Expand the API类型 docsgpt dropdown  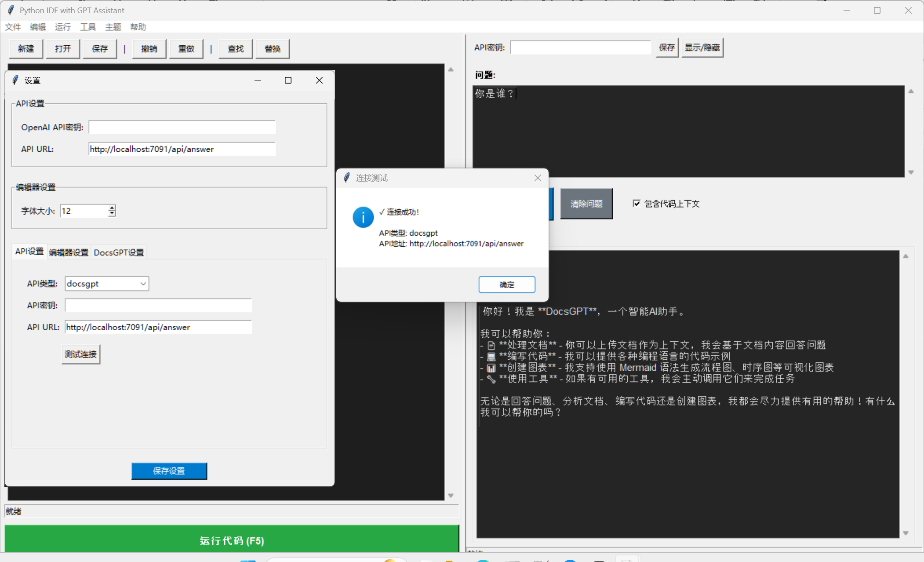143,284
